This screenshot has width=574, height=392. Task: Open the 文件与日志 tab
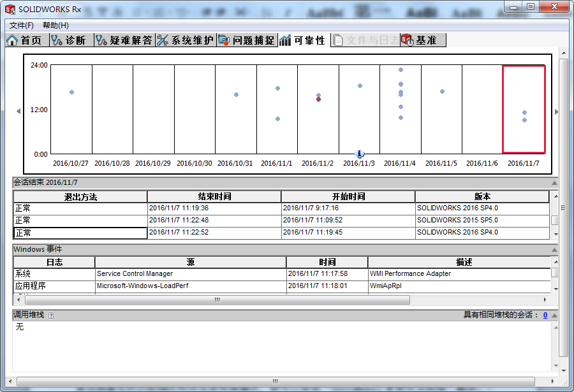(x=365, y=40)
